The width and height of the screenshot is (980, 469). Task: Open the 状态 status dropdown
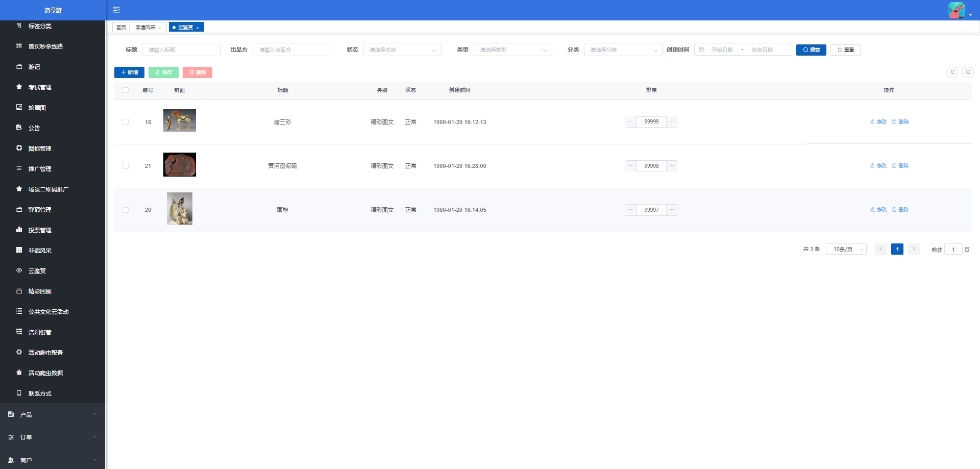[402, 50]
